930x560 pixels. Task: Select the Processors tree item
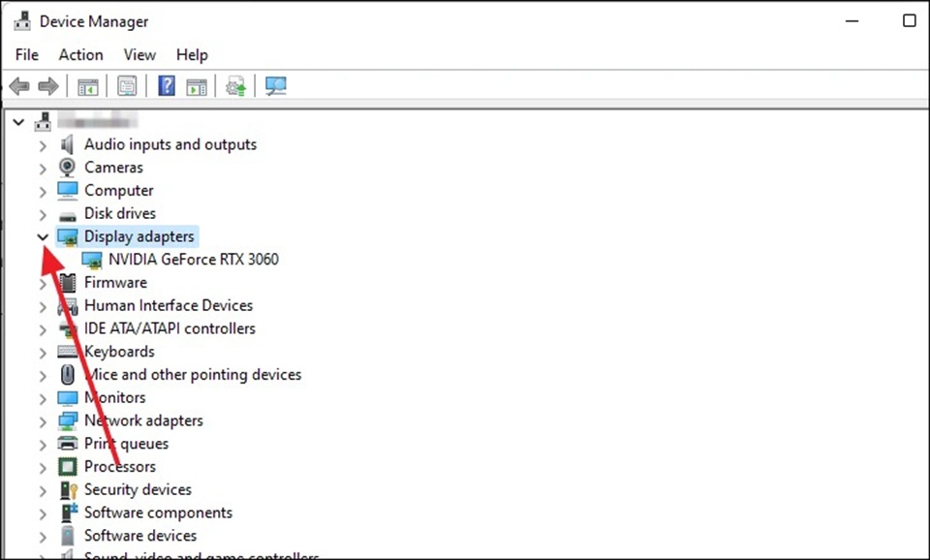[119, 466]
